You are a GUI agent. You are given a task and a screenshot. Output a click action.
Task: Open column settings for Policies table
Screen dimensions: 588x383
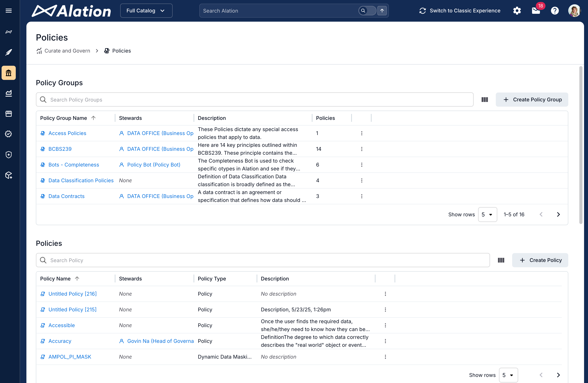(x=501, y=260)
